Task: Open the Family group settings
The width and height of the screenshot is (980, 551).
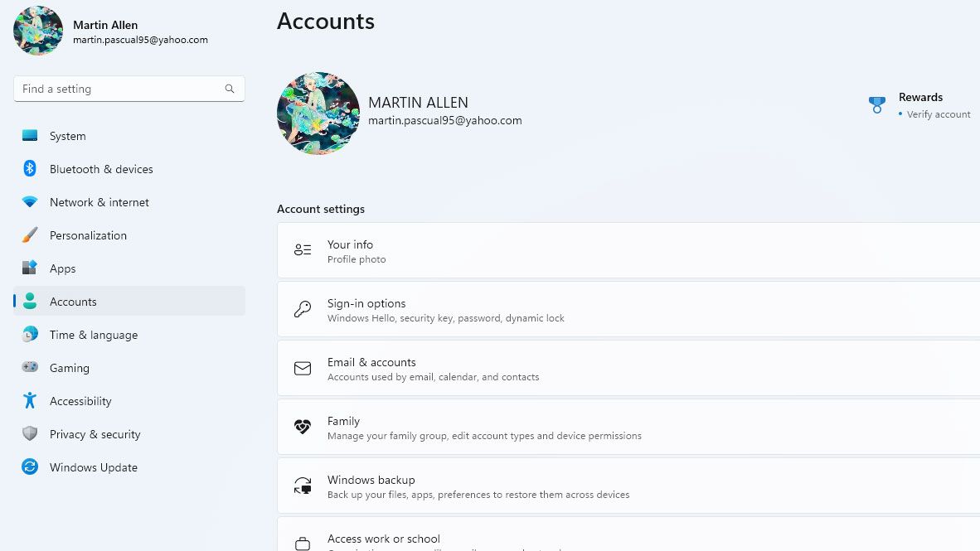Action: click(x=628, y=427)
